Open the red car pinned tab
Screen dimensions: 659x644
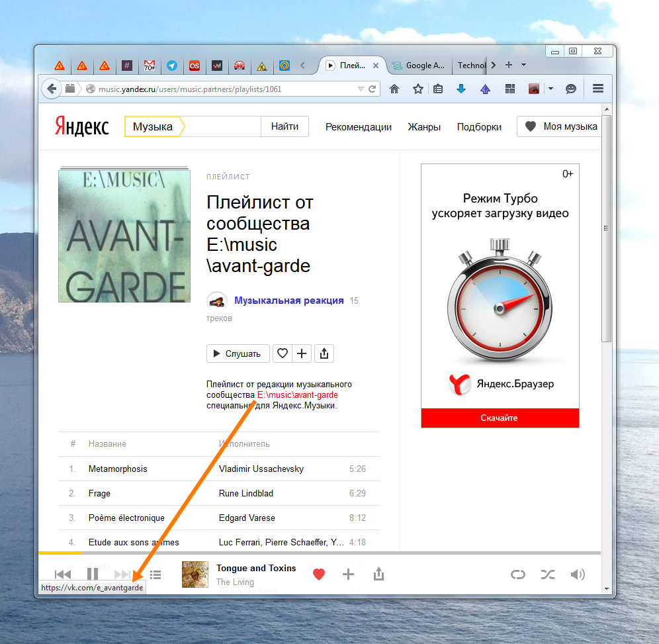pyautogui.click(x=239, y=66)
